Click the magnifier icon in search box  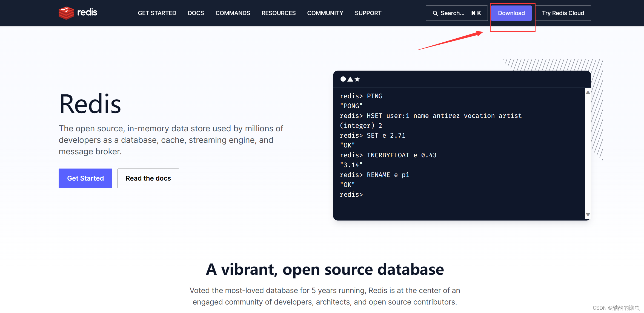[435, 13]
